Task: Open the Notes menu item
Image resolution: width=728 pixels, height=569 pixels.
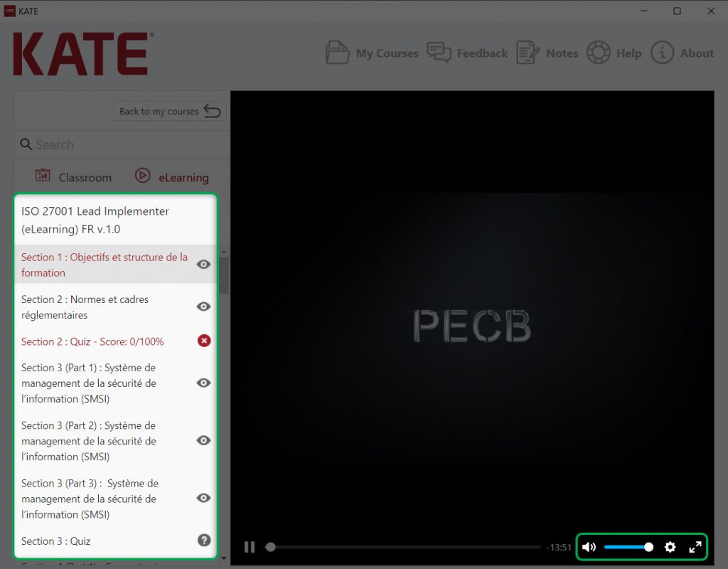Action: pyautogui.click(x=547, y=53)
